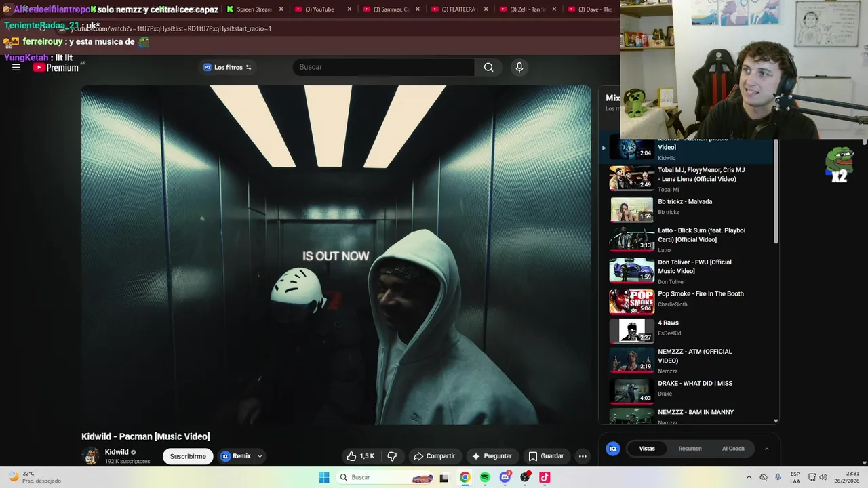The width and height of the screenshot is (868, 488).
Task: Click the YouTube search input field
Action: (x=384, y=67)
